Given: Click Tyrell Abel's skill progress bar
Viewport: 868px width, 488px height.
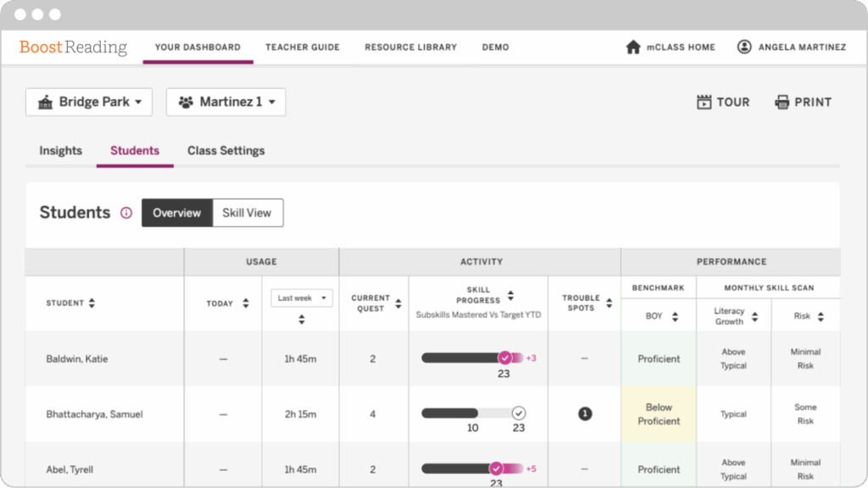Looking at the screenshot, I should (x=466, y=467).
